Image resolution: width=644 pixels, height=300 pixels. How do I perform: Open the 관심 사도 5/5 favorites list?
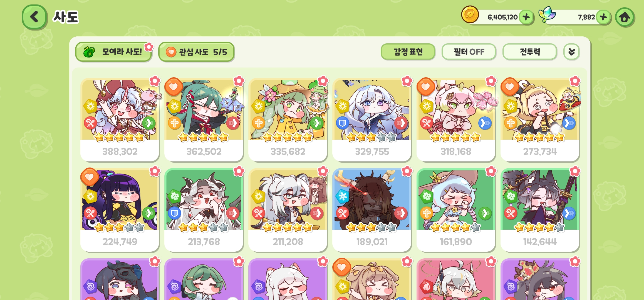point(196,52)
